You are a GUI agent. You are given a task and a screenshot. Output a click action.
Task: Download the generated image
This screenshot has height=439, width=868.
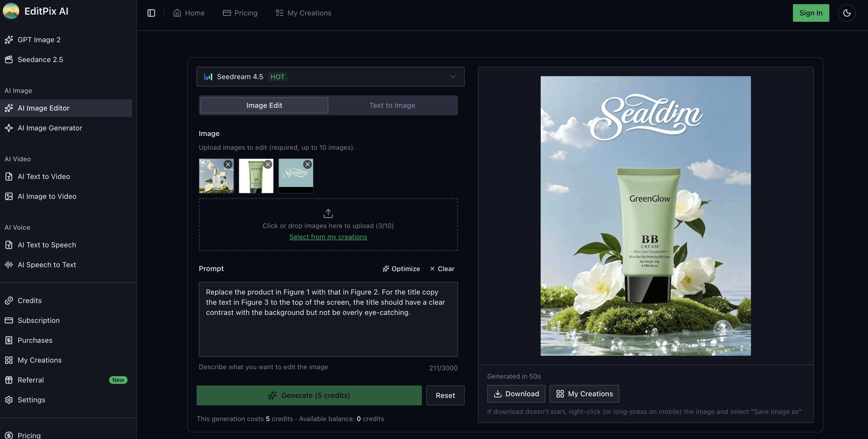click(x=516, y=394)
